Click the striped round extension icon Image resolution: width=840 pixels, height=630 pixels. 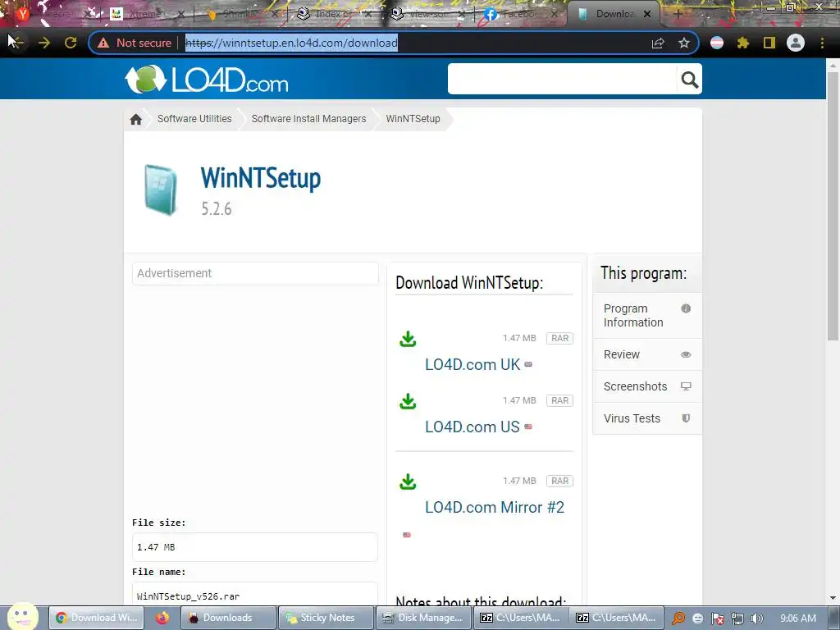(x=717, y=43)
